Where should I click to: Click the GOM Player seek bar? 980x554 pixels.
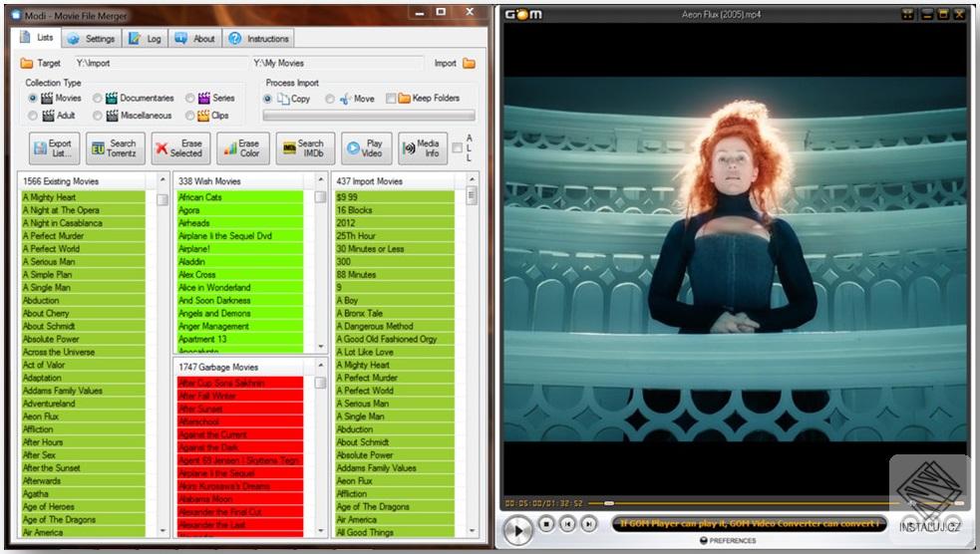(744, 503)
